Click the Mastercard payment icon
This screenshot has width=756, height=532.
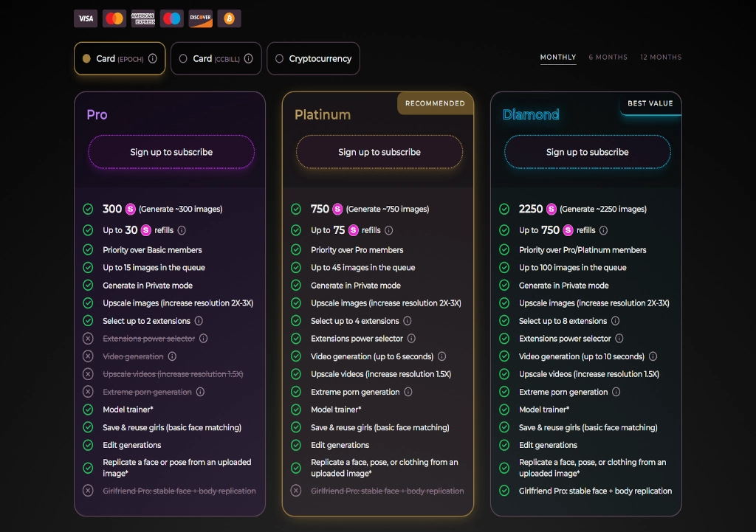114,18
